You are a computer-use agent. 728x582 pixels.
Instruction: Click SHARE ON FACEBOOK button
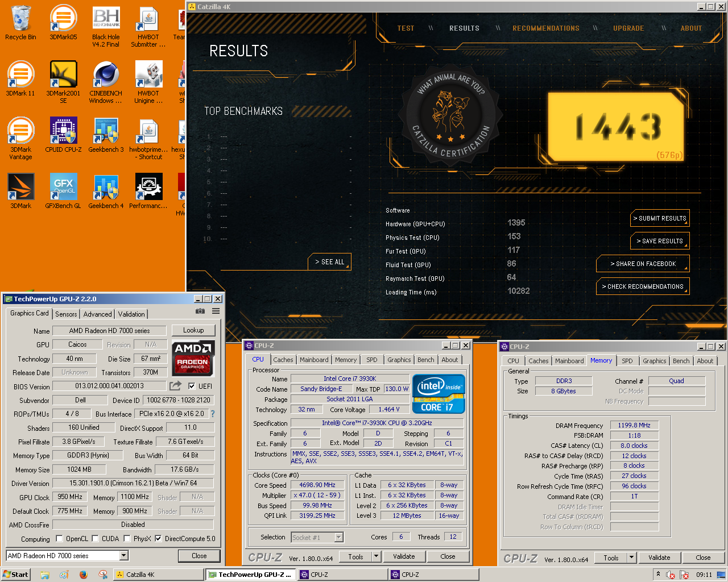pos(643,264)
